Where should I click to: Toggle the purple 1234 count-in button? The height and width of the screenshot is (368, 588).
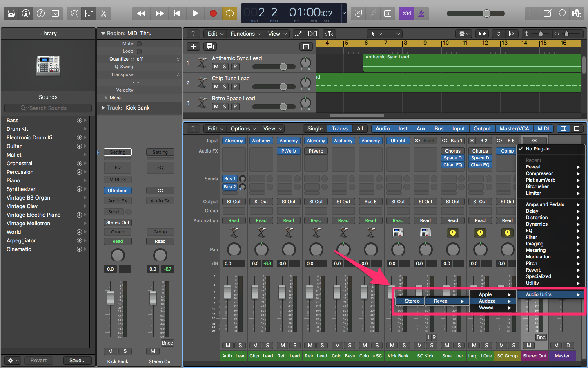(x=406, y=13)
